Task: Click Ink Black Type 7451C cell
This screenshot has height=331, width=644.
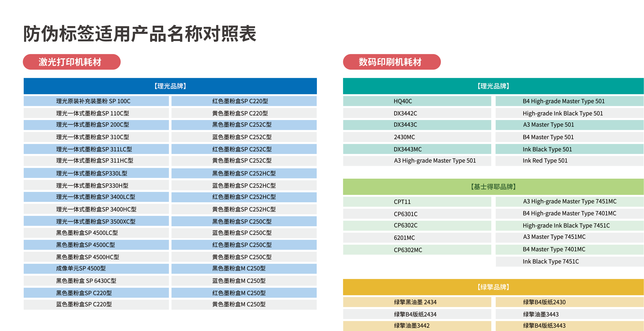Action: coord(570,262)
